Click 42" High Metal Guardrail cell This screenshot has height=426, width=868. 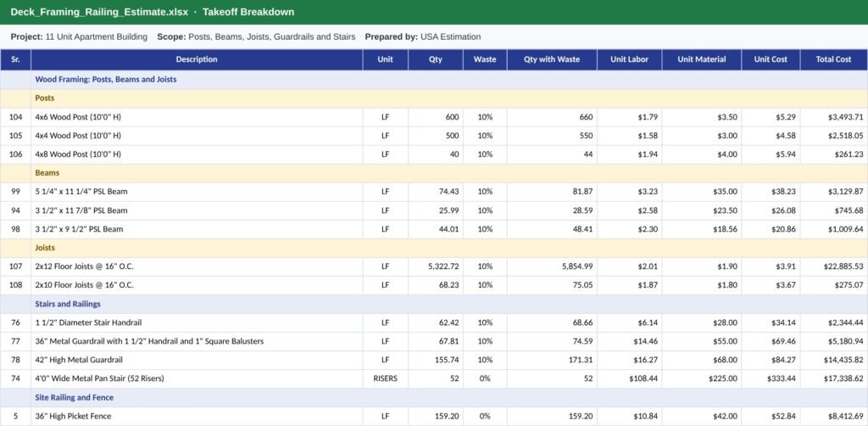(x=197, y=360)
